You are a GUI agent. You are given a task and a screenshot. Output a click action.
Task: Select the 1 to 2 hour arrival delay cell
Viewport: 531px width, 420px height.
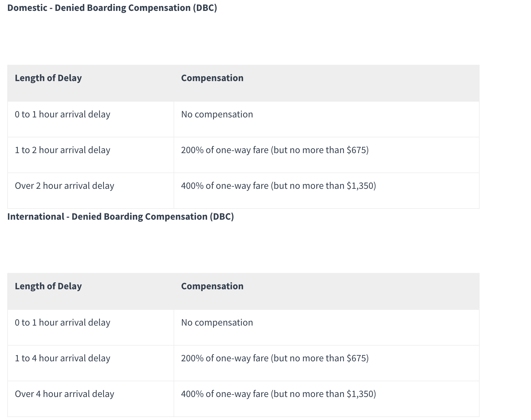point(63,150)
